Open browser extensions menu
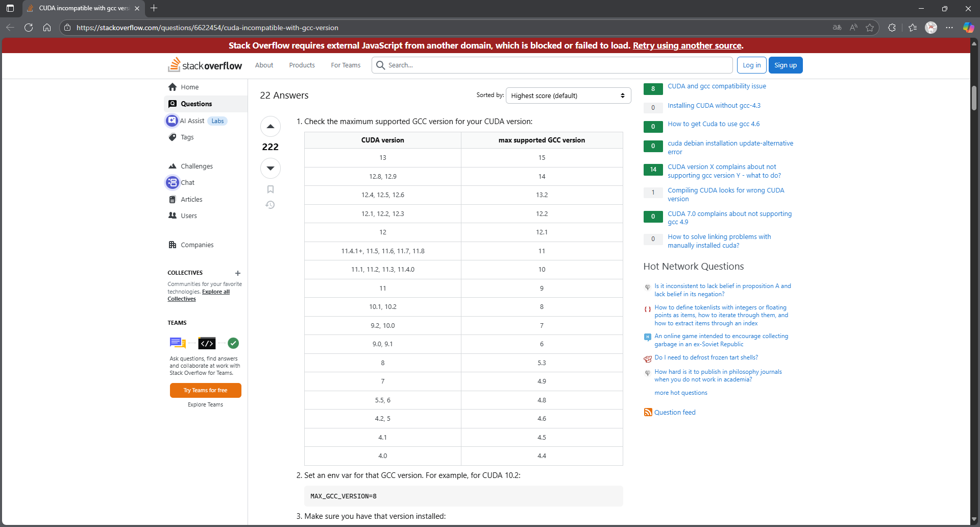 coord(892,28)
